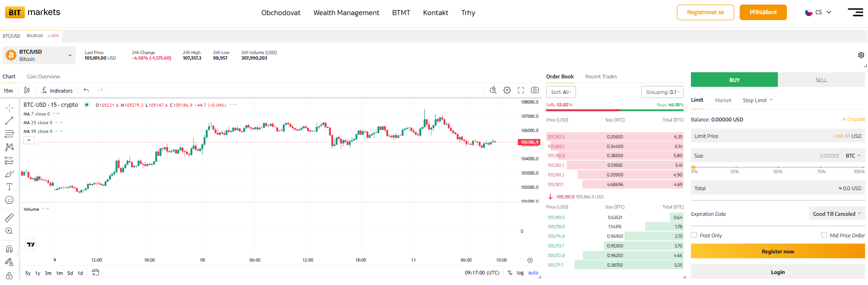Viewport: 868px width, 285px height.
Task: Check the Mid Price Order box
Action: tap(824, 235)
